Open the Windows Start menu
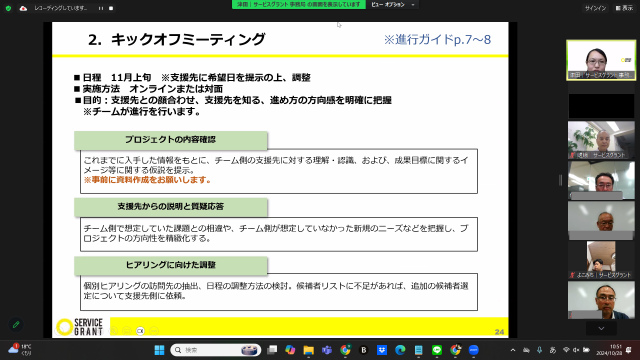The width and height of the screenshot is (640, 360). (x=159, y=350)
